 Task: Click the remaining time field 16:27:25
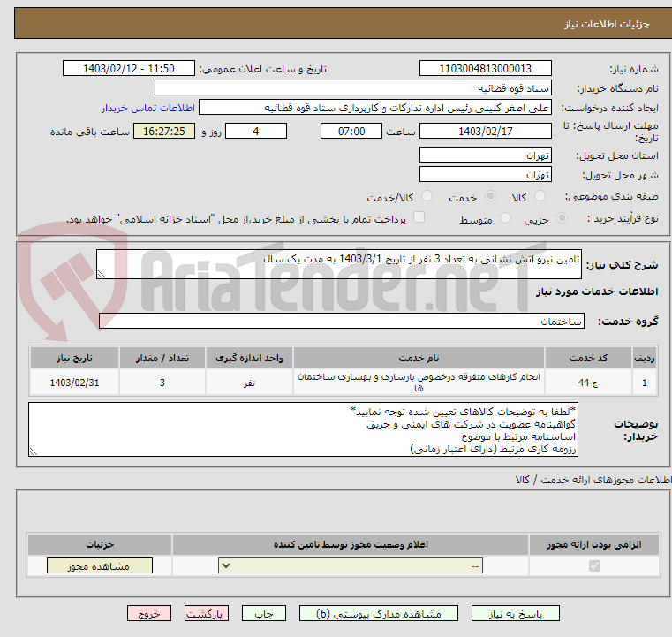tap(164, 131)
